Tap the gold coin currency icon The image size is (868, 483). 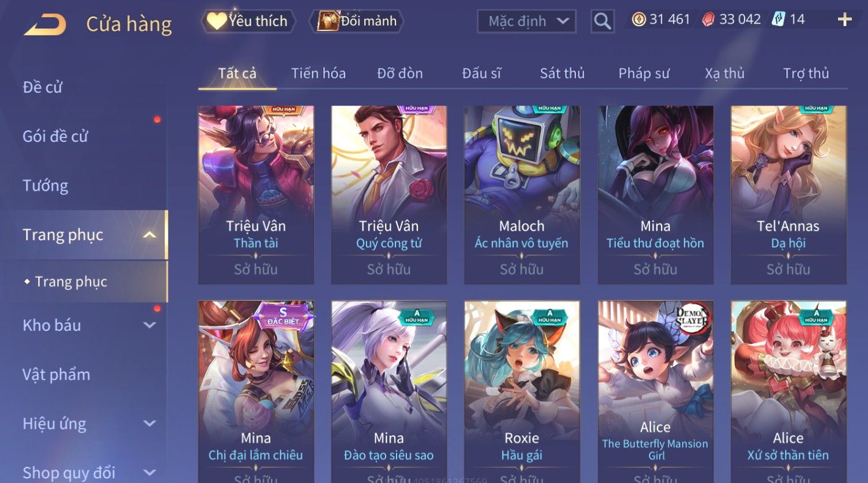(x=639, y=20)
